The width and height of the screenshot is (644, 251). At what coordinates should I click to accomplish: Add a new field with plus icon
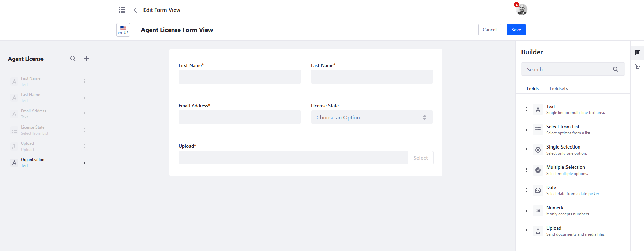point(87,59)
